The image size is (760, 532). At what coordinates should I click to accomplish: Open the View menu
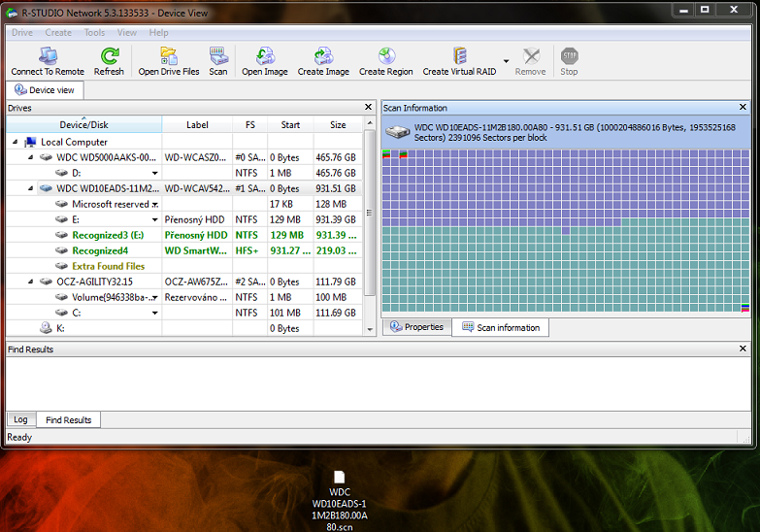coord(126,32)
